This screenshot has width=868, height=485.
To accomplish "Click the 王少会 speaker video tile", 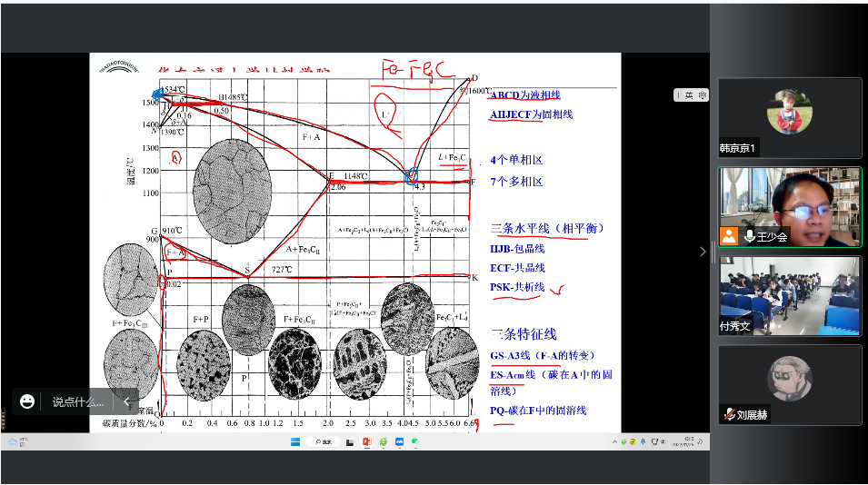I will 789,206.
